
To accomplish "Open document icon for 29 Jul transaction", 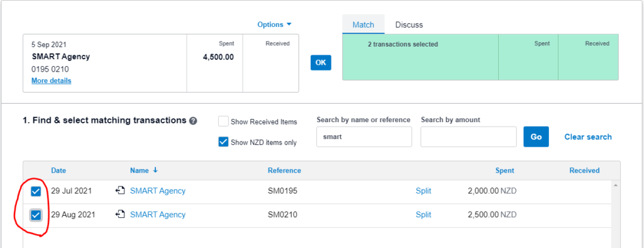I will click(120, 191).
